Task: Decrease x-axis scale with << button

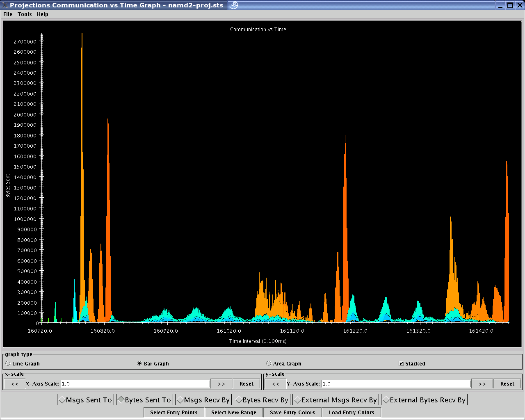Action: pyautogui.click(x=15, y=384)
